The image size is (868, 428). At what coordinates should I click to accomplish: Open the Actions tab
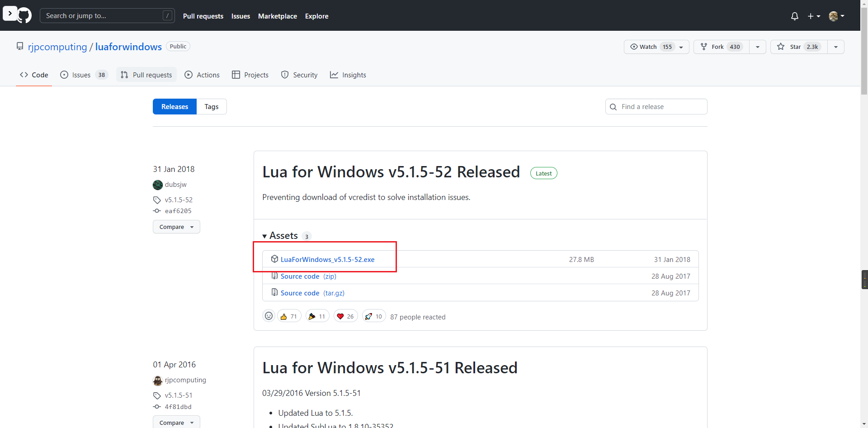point(202,75)
